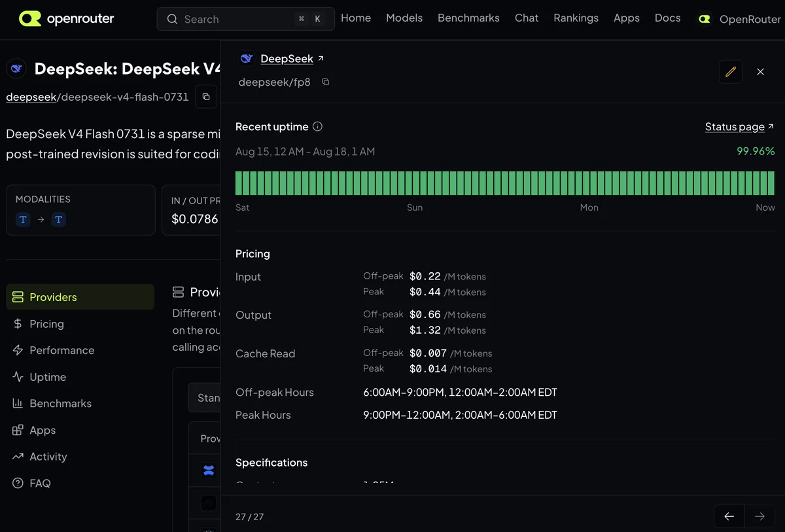Open the Docs nav item

(x=668, y=18)
